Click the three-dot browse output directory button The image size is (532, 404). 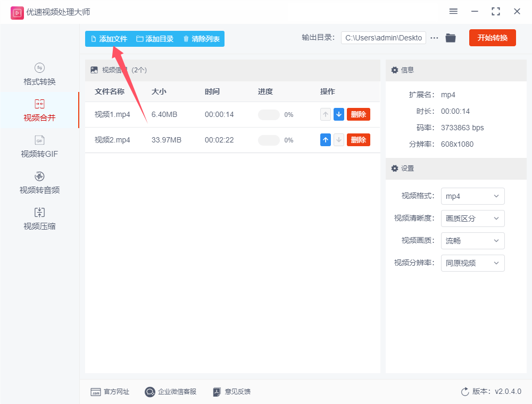(434, 38)
